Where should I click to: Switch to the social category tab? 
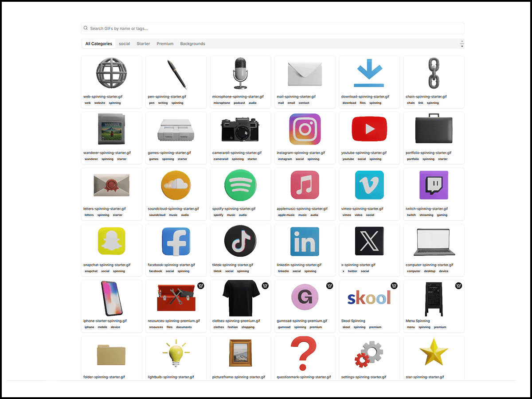pos(125,44)
